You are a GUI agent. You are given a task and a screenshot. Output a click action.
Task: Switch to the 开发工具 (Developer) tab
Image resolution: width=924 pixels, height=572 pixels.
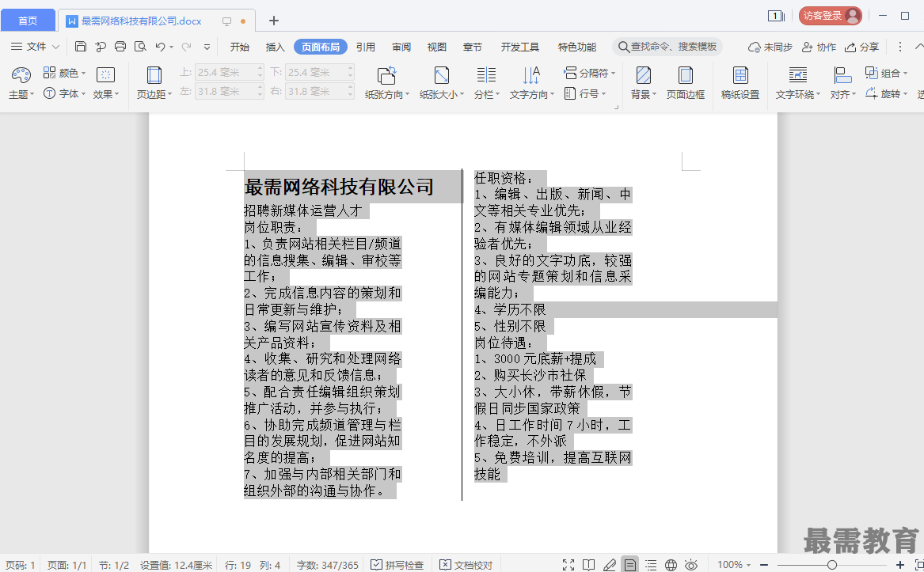[519, 47]
